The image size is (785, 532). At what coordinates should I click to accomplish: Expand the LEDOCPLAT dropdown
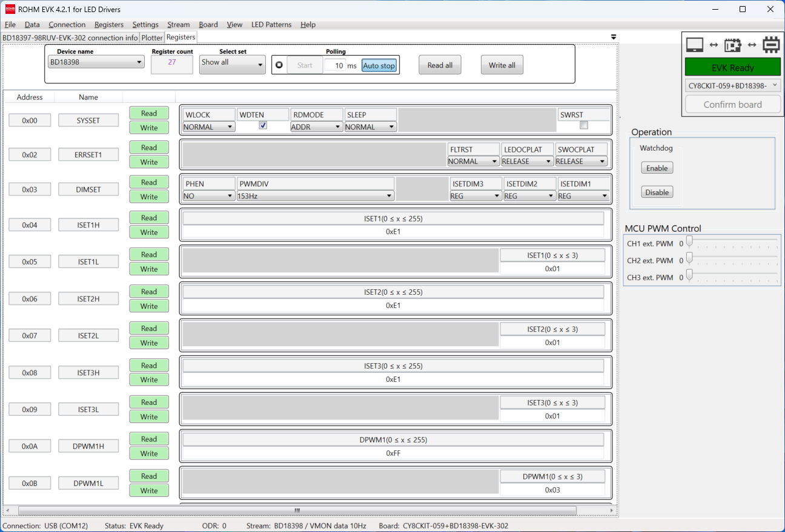point(528,162)
